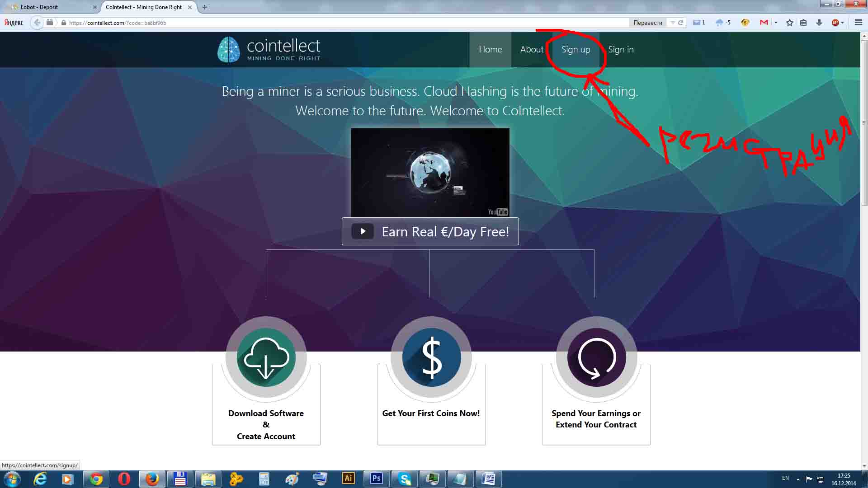Image resolution: width=868 pixels, height=488 pixels.
Task: Show hidden system tray icons
Action: pos(798,479)
